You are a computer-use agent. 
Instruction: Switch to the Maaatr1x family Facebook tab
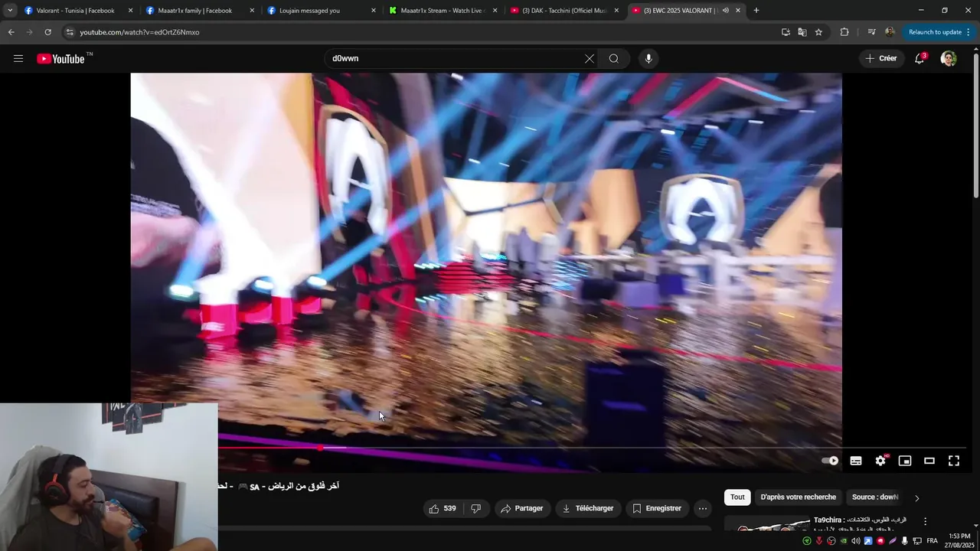198,11
